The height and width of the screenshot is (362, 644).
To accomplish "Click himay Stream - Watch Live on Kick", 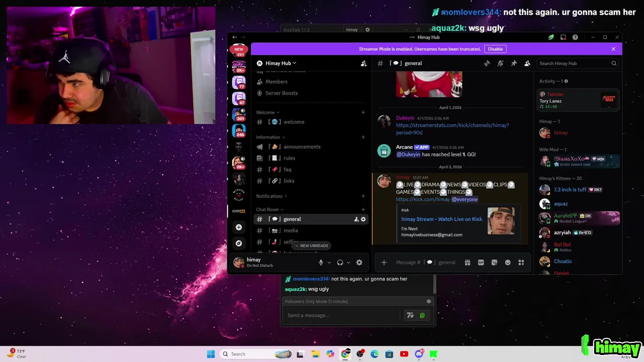I will 442,219.
